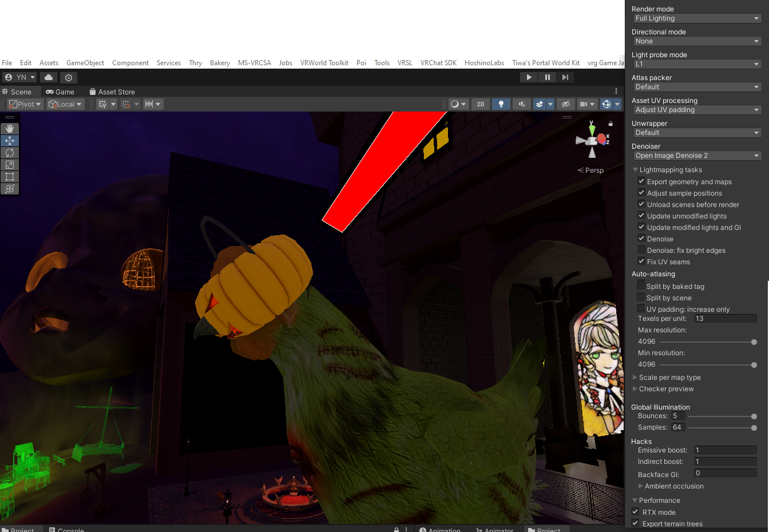Open the GameObject menu
The width and height of the screenshot is (769, 532).
[85, 63]
